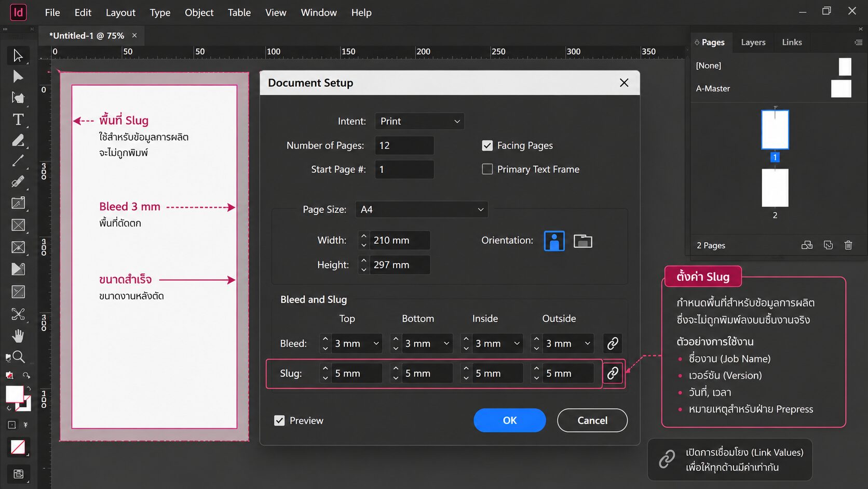Select page 2 thumbnail in Pages panel
The image size is (868, 489).
775,188
